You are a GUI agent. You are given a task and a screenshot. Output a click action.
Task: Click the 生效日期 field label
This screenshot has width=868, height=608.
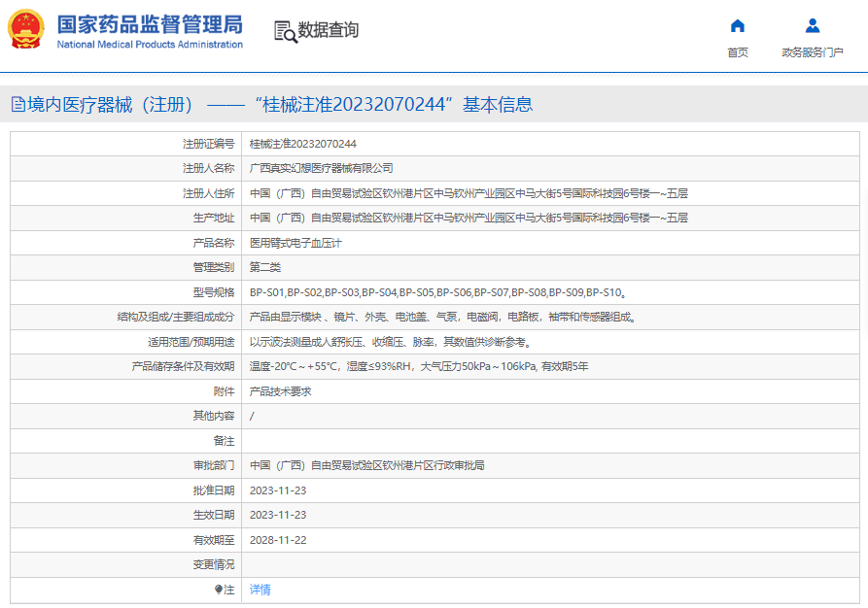coord(214,515)
